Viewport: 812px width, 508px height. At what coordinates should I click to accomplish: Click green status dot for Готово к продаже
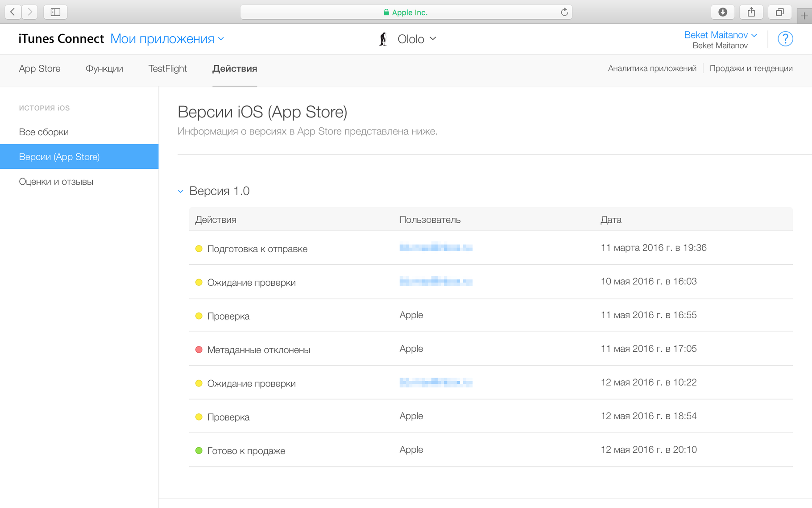(x=199, y=450)
